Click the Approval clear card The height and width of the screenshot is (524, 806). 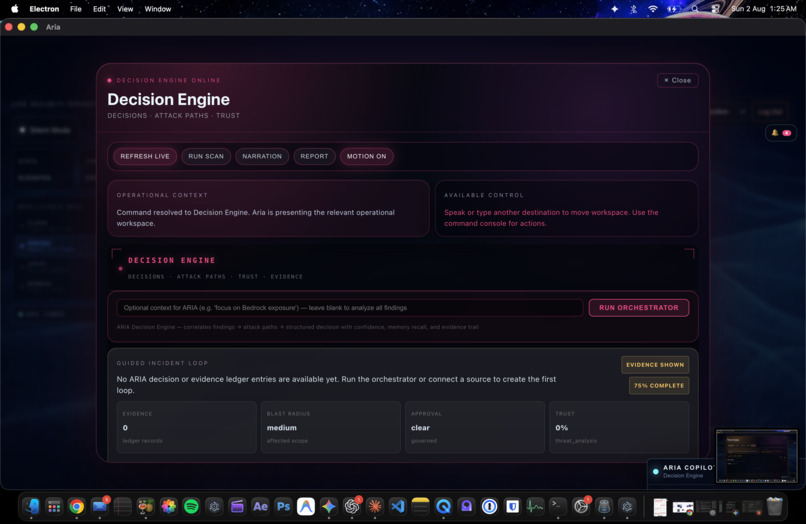(475, 427)
